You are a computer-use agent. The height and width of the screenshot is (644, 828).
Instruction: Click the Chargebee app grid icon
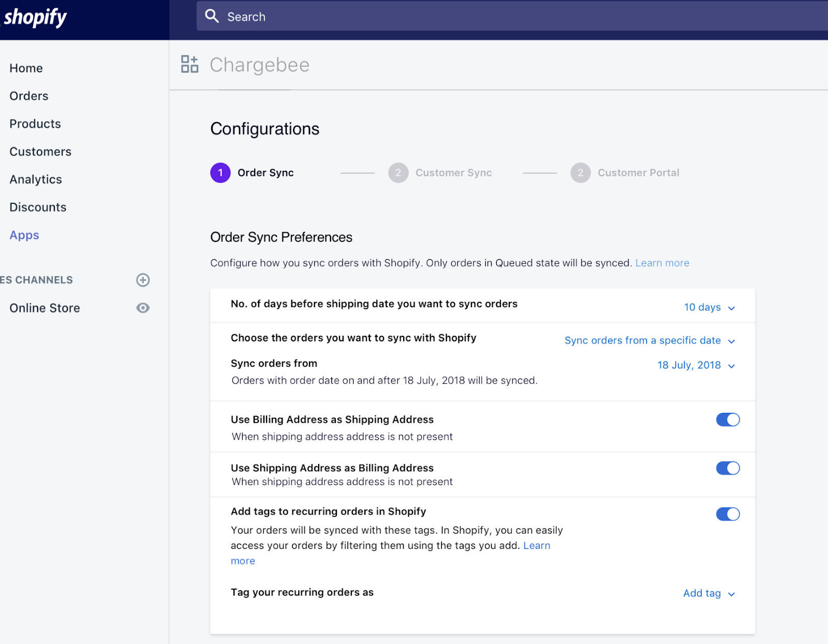tap(189, 65)
